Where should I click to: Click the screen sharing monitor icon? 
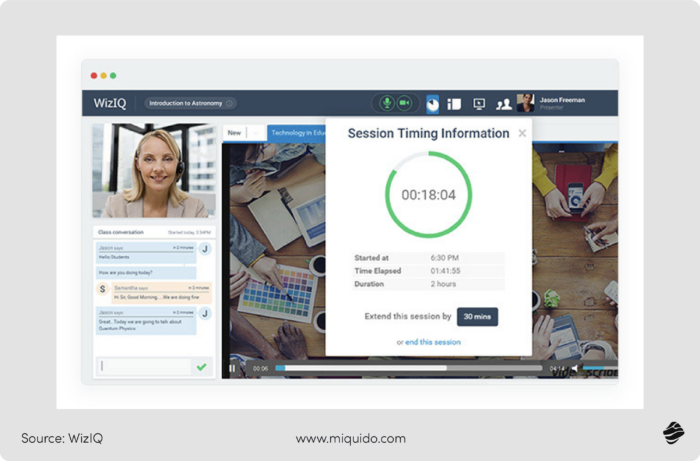click(479, 104)
